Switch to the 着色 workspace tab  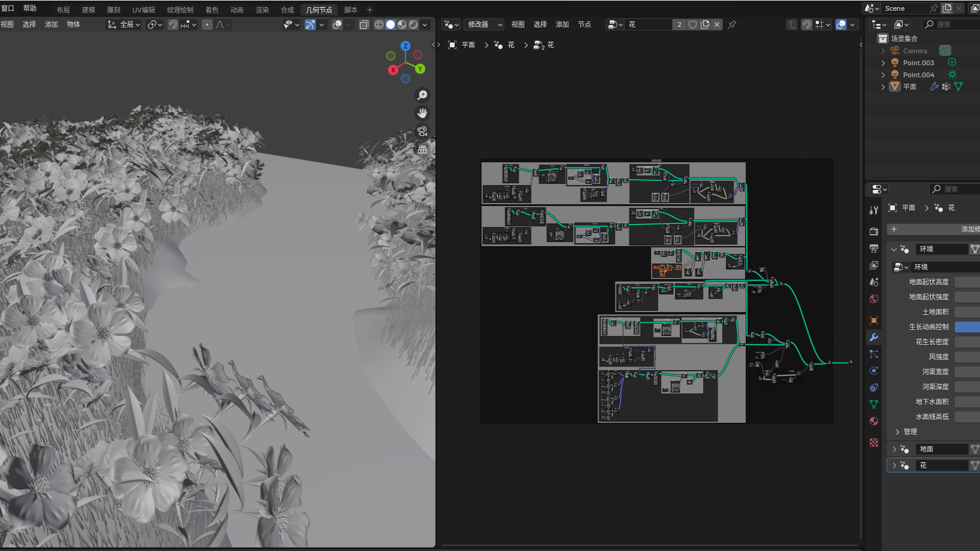pyautogui.click(x=211, y=10)
